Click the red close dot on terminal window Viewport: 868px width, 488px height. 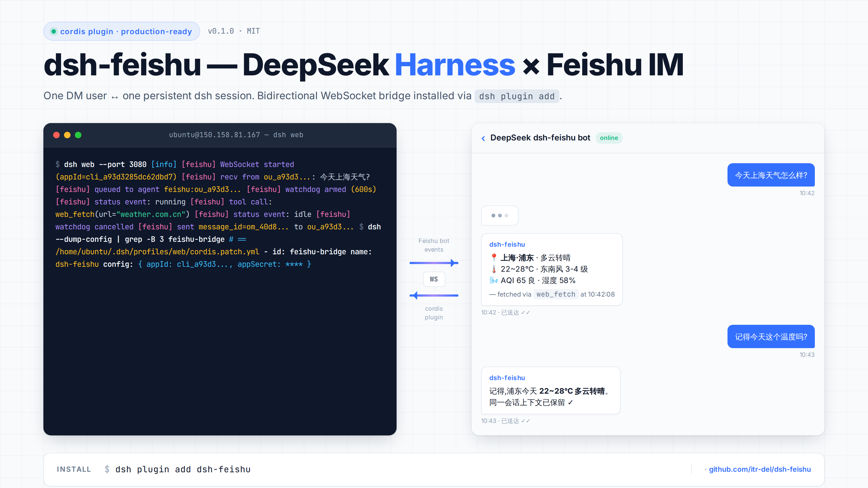pyautogui.click(x=56, y=135)
